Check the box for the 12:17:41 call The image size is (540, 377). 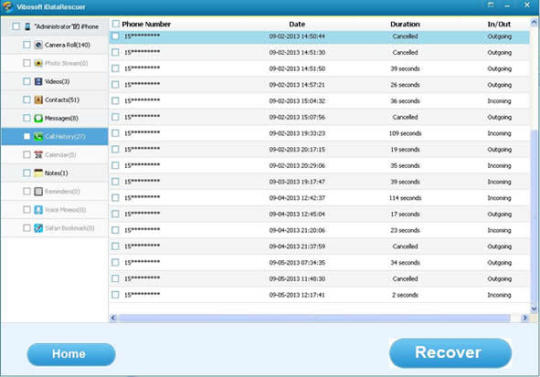click(x=115, y=295)
